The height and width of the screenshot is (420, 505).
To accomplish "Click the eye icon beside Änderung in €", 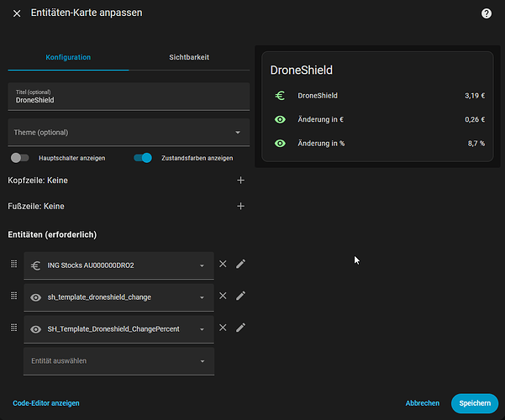I will [280, 119].
